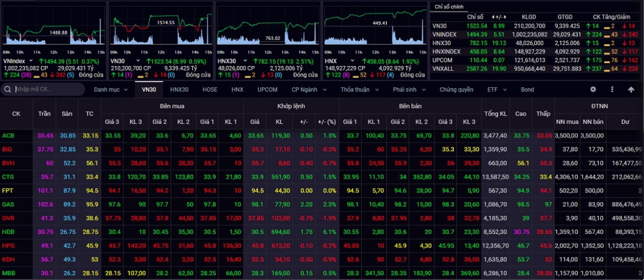Select the Chỉ số chính panel tab
Image resolution: width=644 pixels, height=280 pixels.
point(449,6)
